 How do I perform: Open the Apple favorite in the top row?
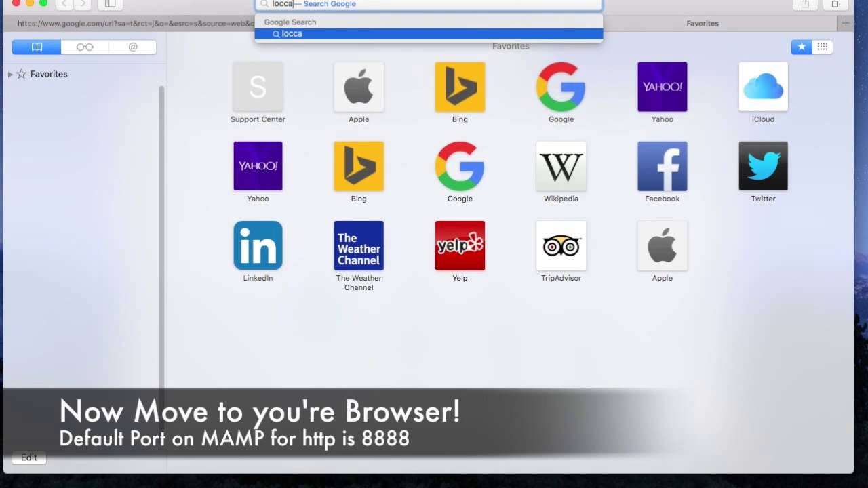(359, 87)
